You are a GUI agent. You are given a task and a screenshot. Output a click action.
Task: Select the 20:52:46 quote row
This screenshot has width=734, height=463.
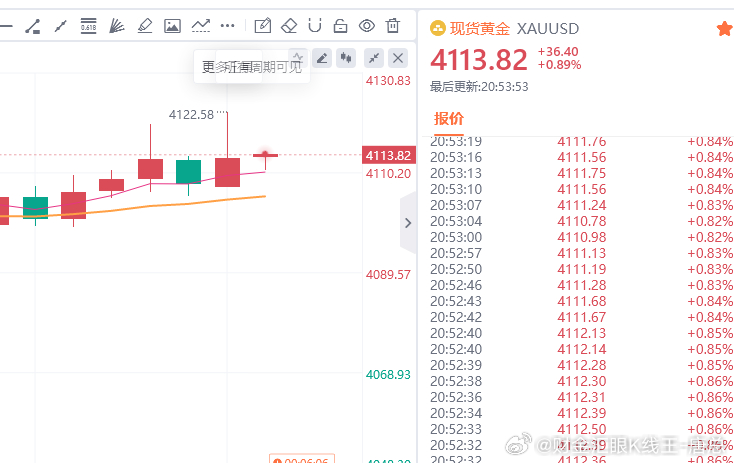(581, 285)
